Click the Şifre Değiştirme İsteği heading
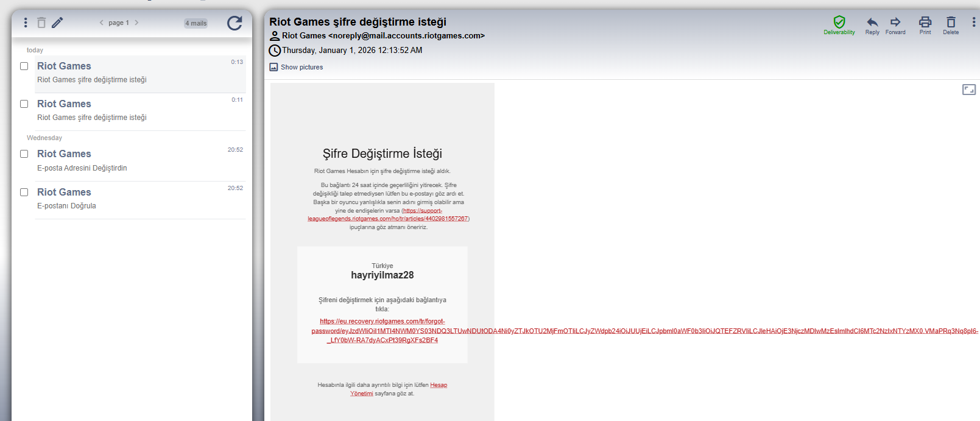980x421 pixels. point(382,154)
